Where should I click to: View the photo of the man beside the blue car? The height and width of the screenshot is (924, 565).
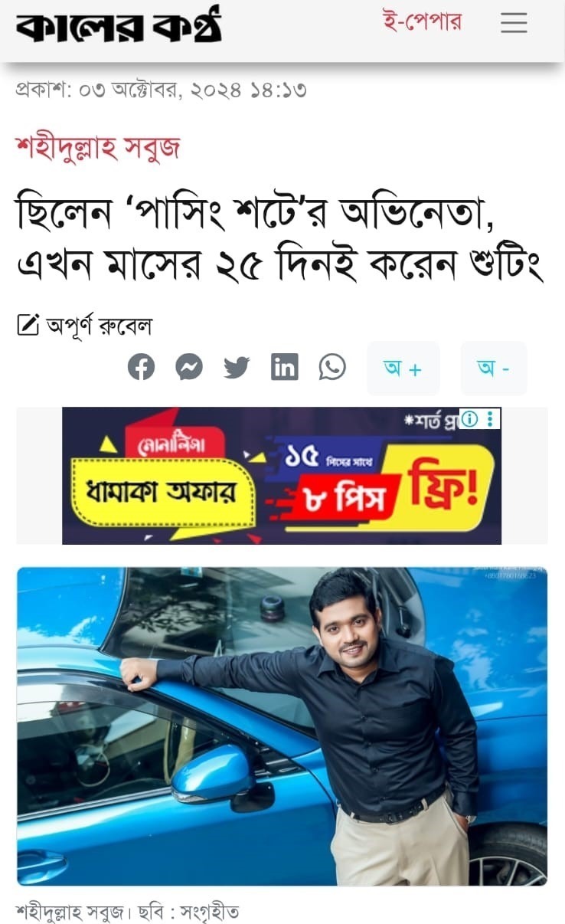coord(282,726)
